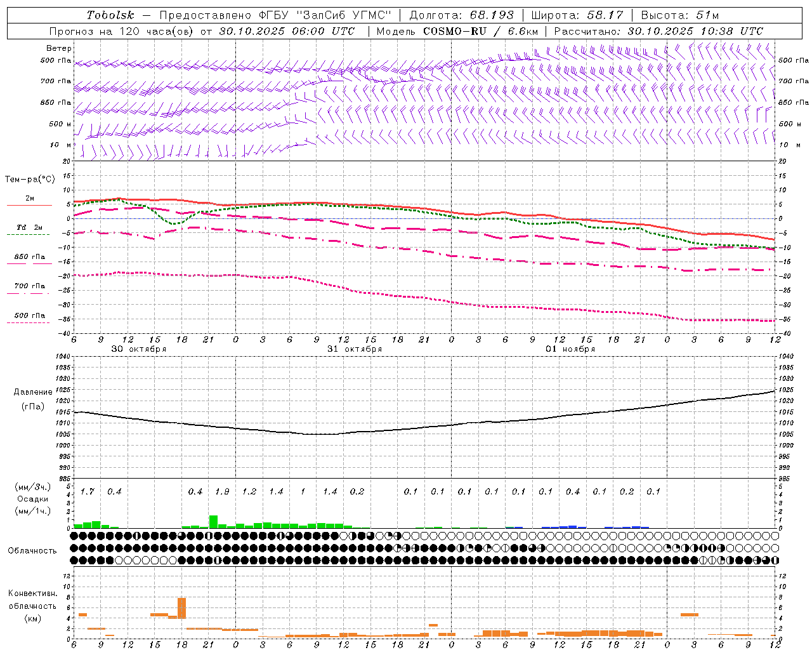The height and width of the screenshot is (650, 812).
Task: Click the 850 гПа temperature legend entry
Action: click(x=29, y=259)
